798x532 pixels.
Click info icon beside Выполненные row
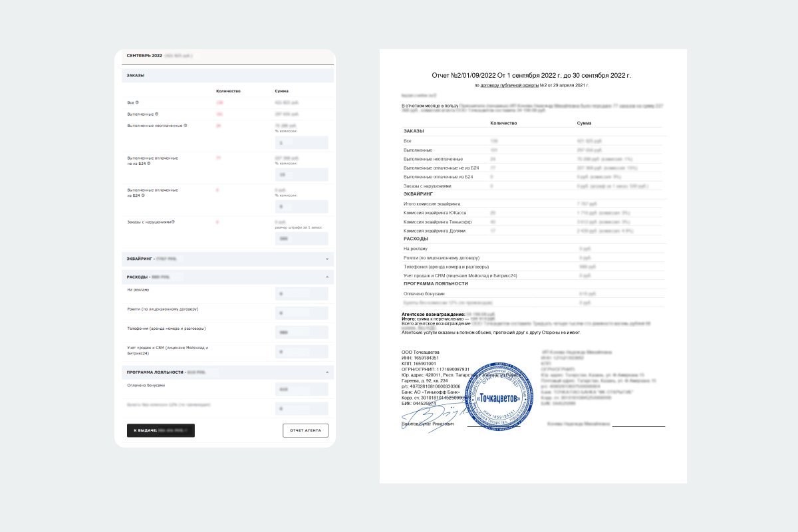(x=156, y=114)
